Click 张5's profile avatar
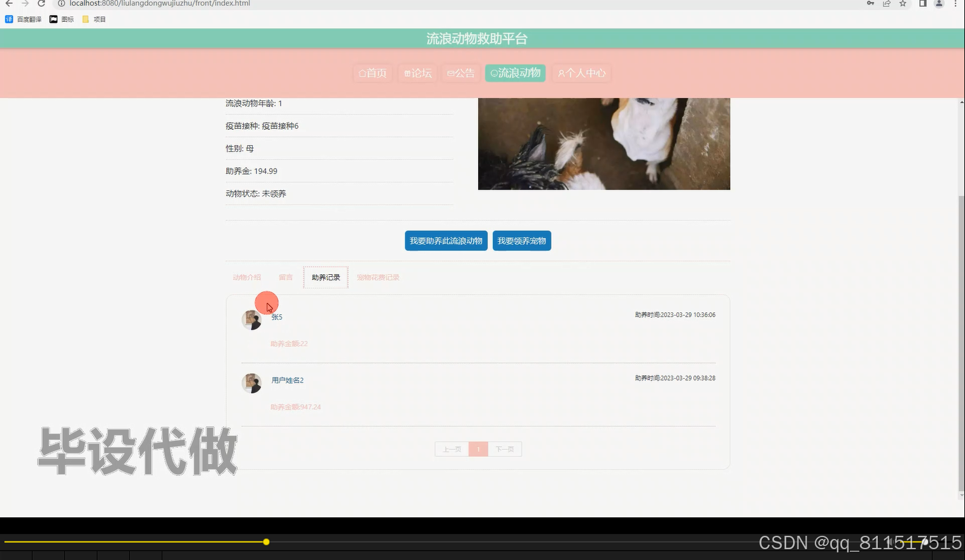Viewport: 965px width, 560px height. pyautogui.click(x=251, y=319)
